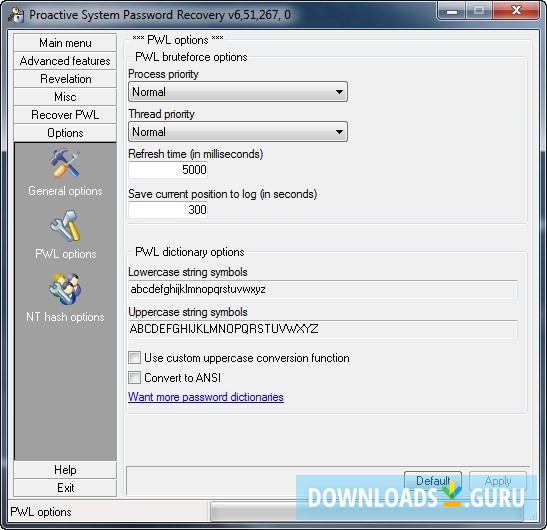Go to the Main menu section
This screenshot has width=547, height=530.
point(65,43)
